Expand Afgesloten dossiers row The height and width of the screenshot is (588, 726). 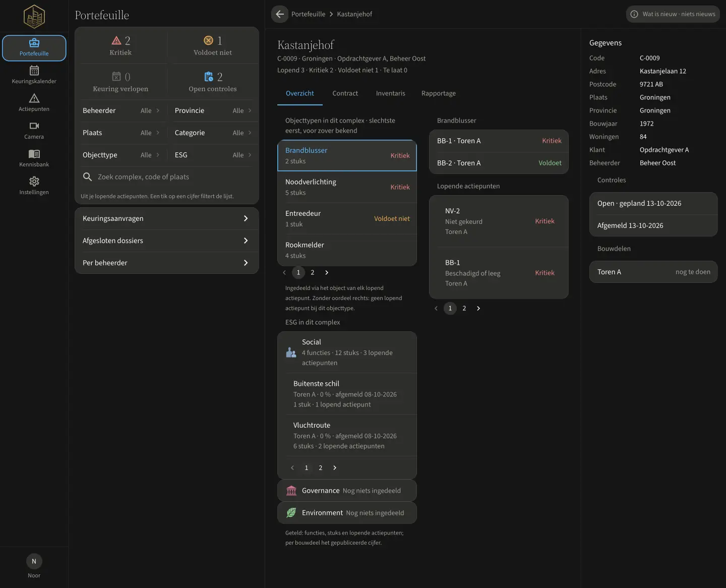coord(166,241)
